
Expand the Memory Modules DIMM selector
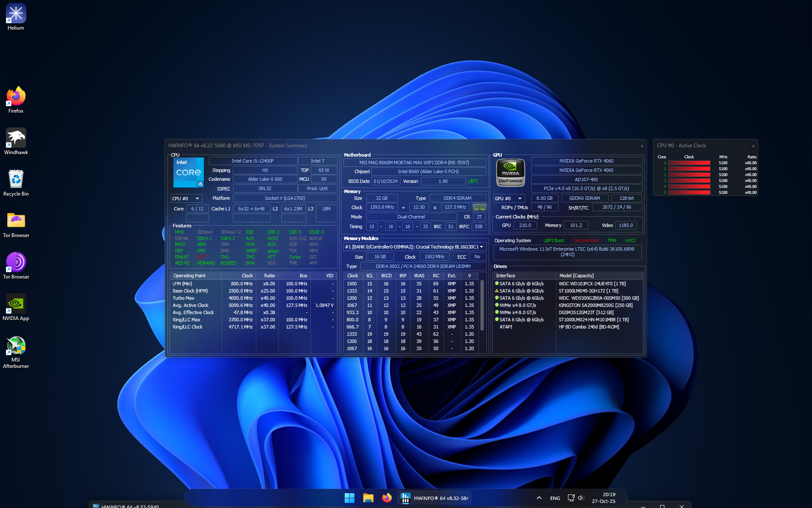point(481,246)
